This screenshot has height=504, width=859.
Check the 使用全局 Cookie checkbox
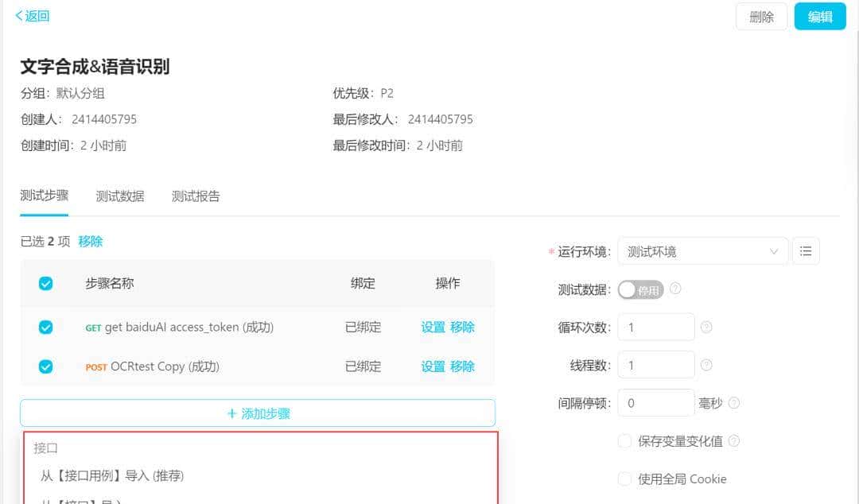pos(625,479)
